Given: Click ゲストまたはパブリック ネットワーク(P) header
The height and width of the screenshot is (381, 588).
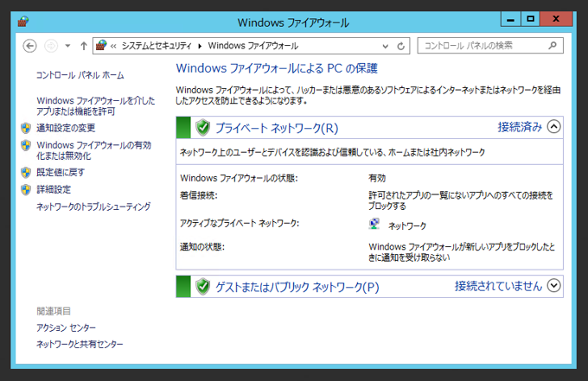Looking at the screenshot, I should [x=297, y=287].
